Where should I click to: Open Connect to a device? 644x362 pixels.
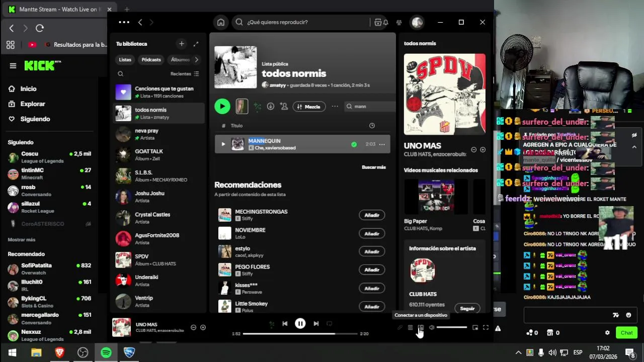[421, 328]
